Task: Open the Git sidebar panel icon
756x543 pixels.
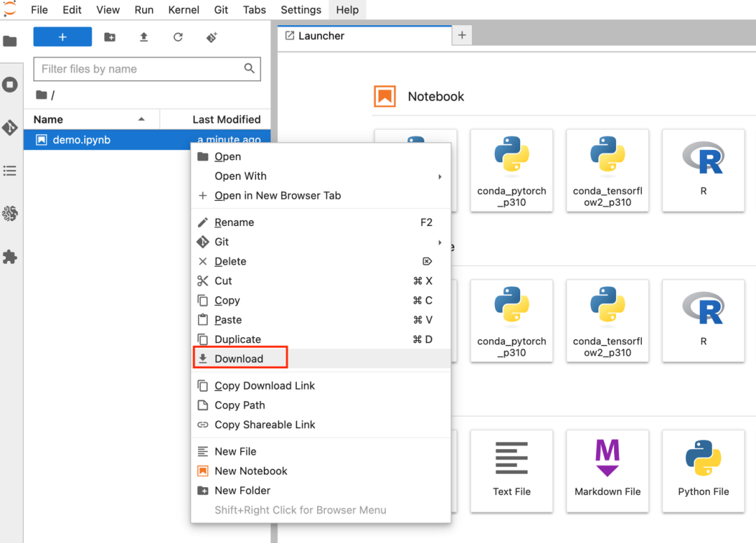Action: coord(10,127)
